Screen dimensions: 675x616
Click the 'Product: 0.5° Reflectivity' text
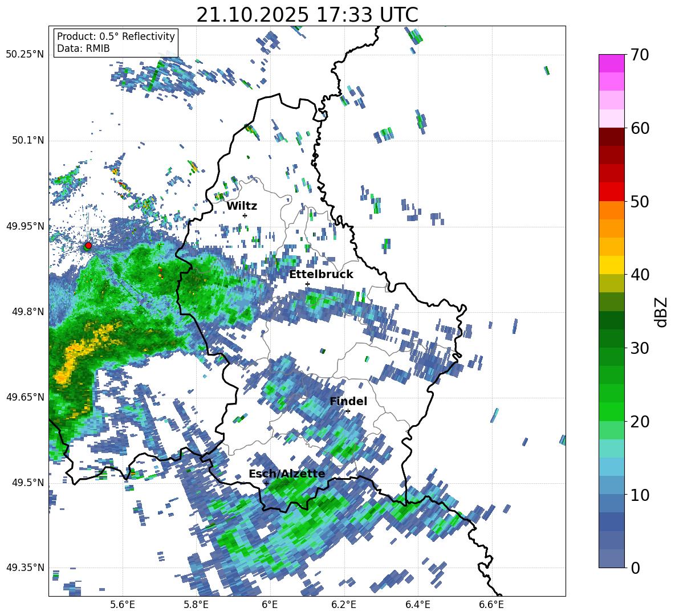(x=116, y=36)
